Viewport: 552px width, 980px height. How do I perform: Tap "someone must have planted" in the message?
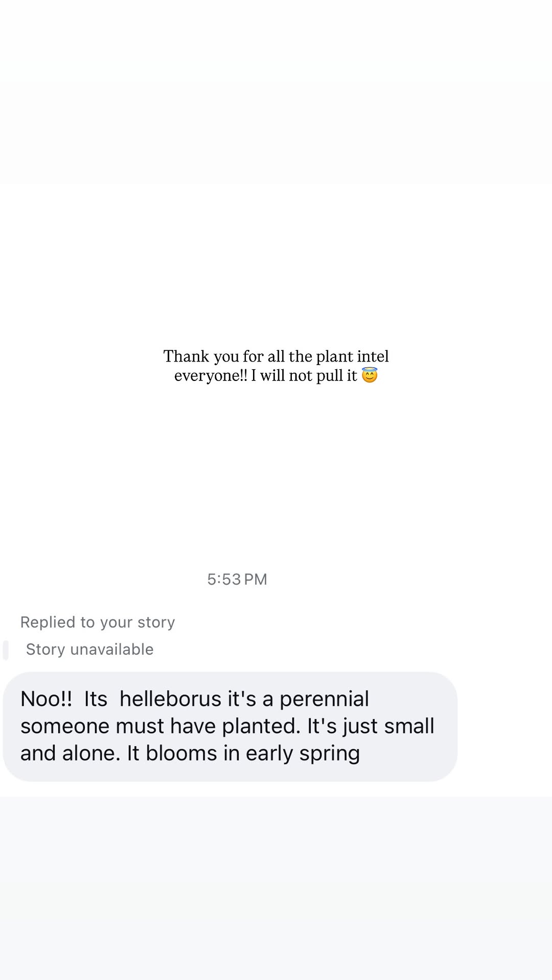pos(159,726)
